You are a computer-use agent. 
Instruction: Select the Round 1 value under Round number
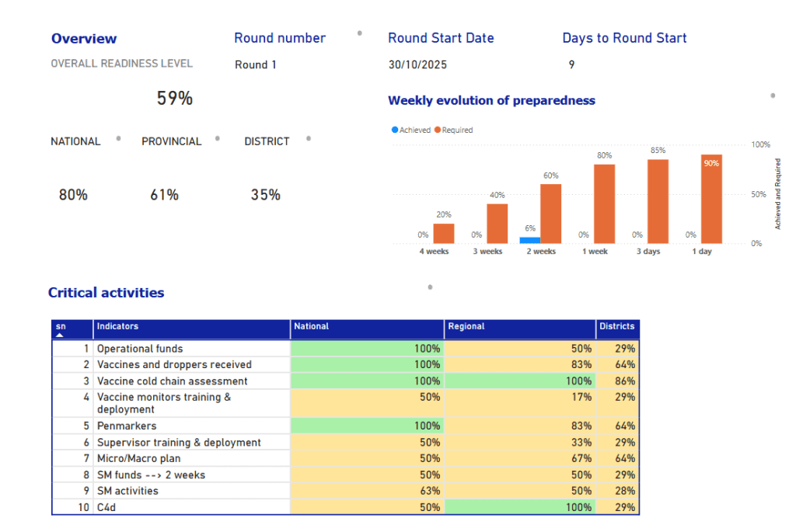256,64
